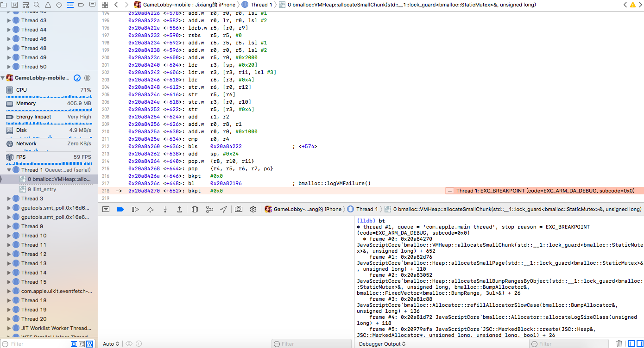644x348 pixels.
Task: Step out of current frame
Action: click(x=179, y=209)
